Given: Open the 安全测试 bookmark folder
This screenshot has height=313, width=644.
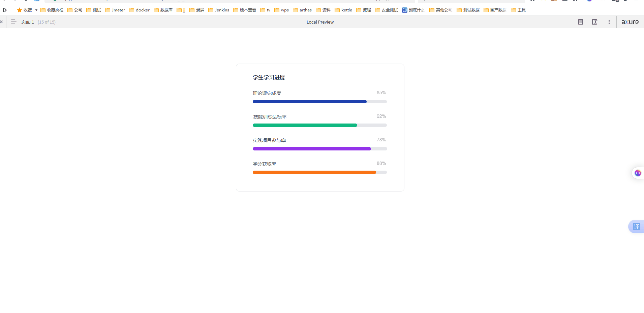Looking at the screenshot, I should pos(387,10).
